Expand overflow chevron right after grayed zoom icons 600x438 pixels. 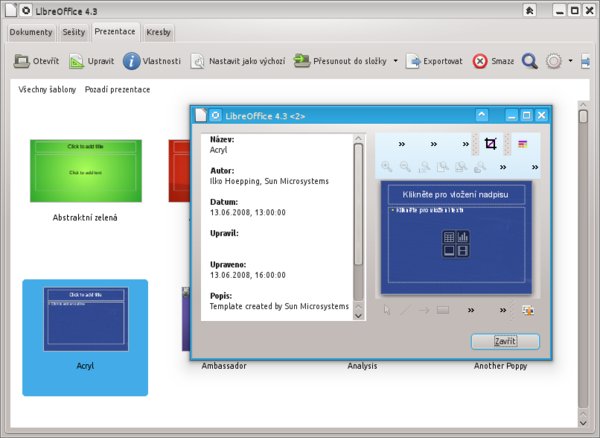pos(503,167)
